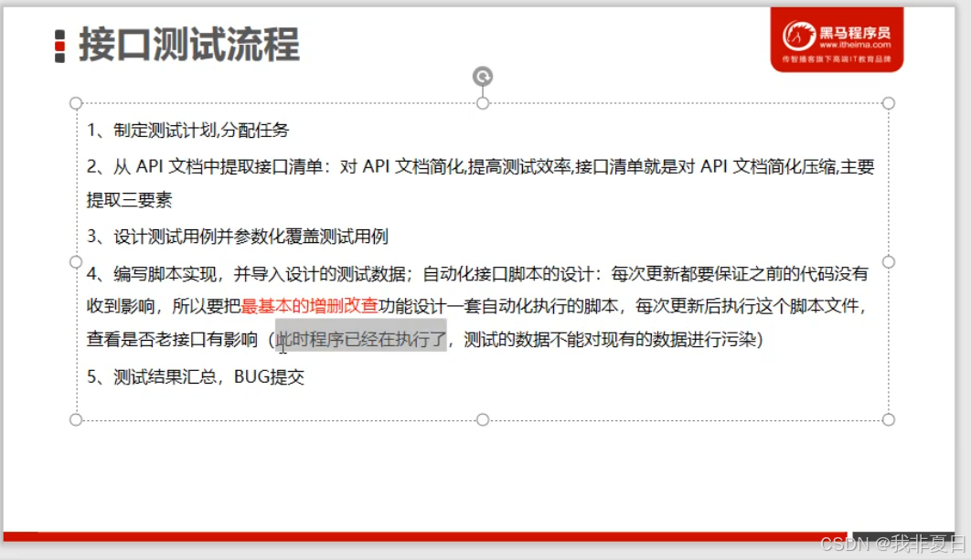Click the highlighted text 此时程序已经在执行了
The width and height of the screenshot is (971, 560).
(x=361, y=340)
